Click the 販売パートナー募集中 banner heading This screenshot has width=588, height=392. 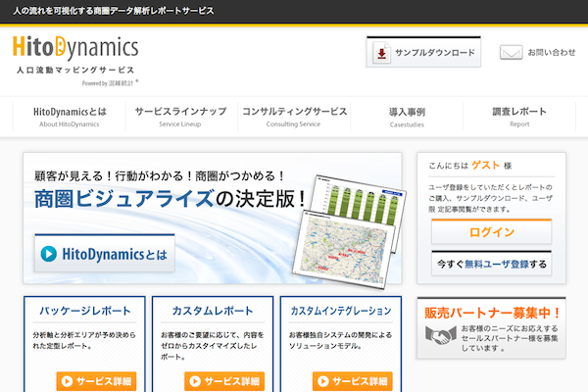492,313
